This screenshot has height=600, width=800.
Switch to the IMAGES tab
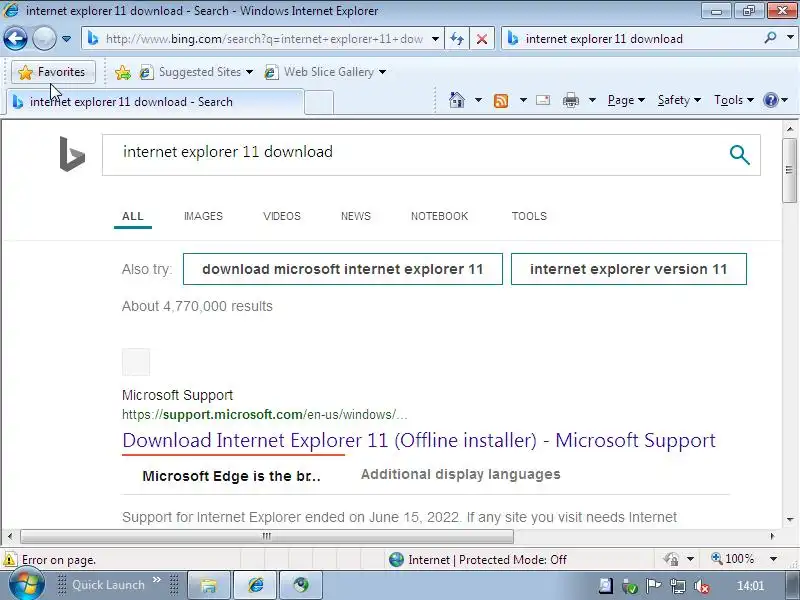(203, 216)
